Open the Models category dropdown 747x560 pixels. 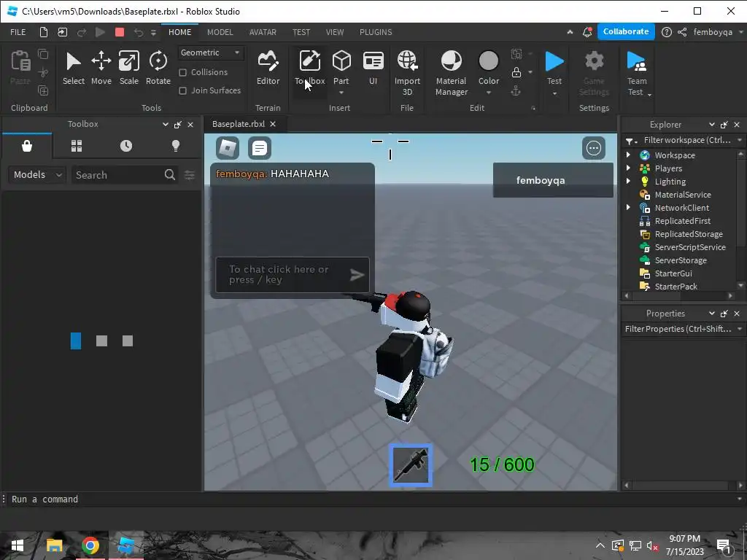tap(37, 175)
